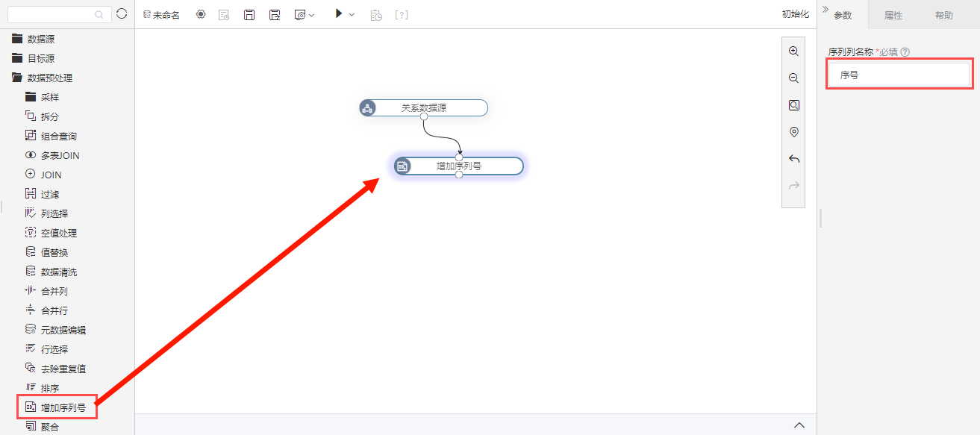Image resolution: width=980 pixels, height=435 pixels.
Task: Click the undo arrow
Action: (793, 159)
